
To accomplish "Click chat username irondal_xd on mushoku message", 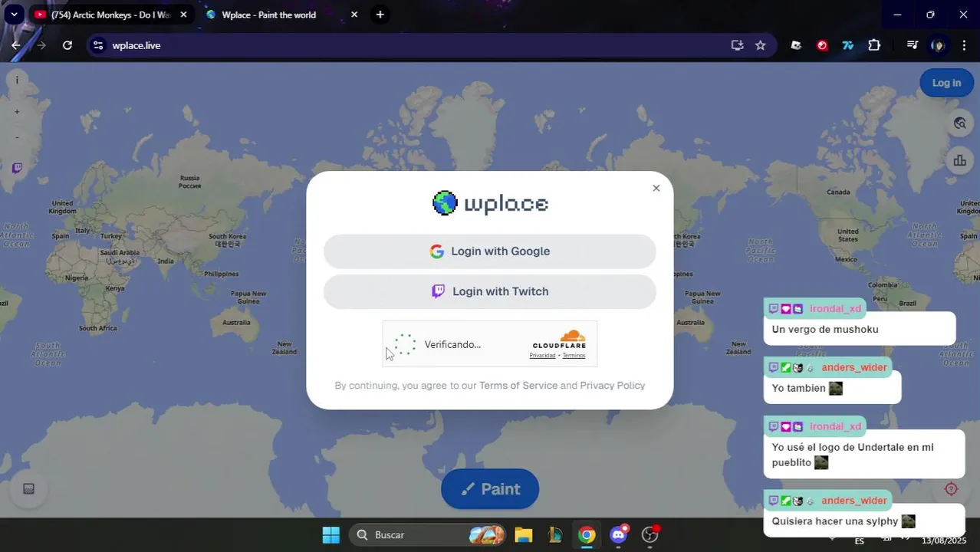I will pos(835,309).
